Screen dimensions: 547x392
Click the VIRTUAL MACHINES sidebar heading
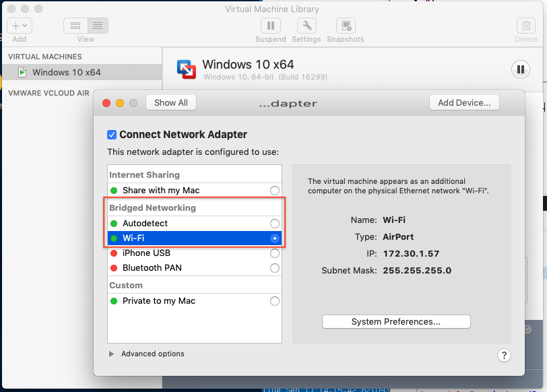[x=45, y=57]
